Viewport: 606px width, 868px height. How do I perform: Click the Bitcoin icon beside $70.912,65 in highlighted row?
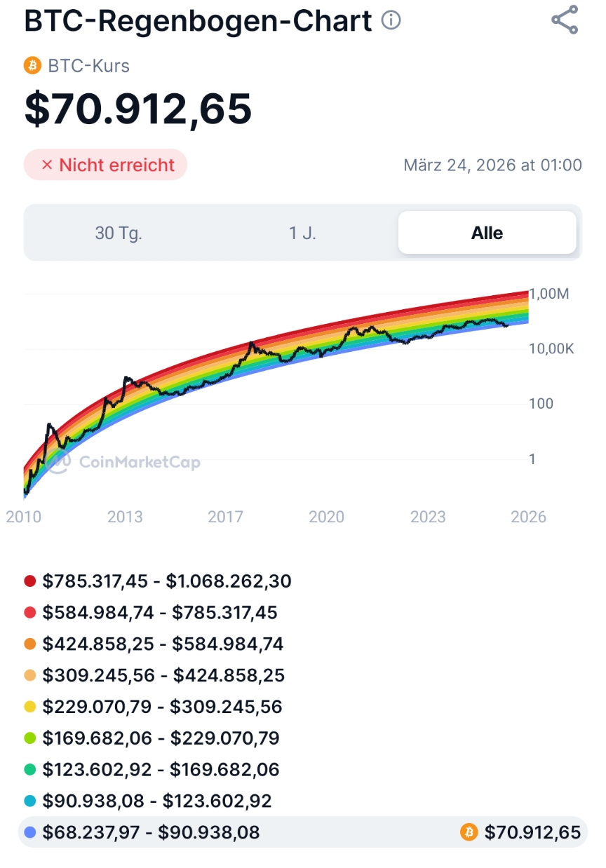click(470, 832)
